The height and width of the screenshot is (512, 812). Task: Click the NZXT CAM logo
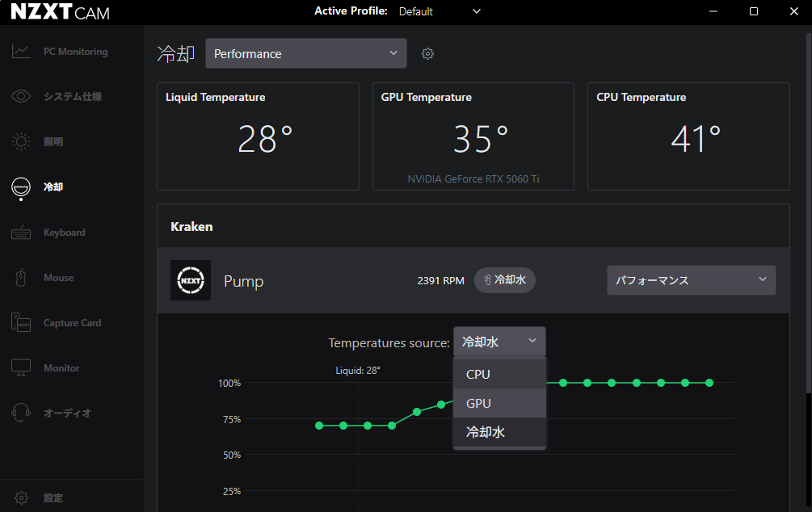point(60,11)
